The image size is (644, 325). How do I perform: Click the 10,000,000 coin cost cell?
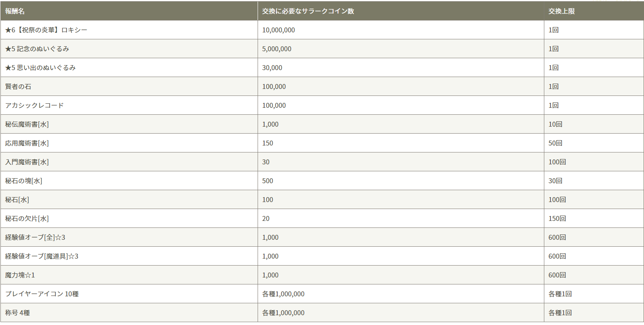[278, 30]
